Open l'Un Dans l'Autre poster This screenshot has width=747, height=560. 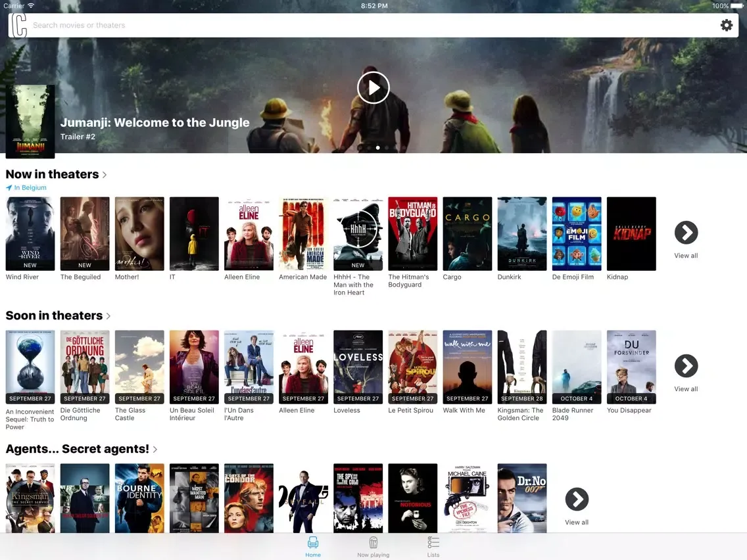coord(249,367)
